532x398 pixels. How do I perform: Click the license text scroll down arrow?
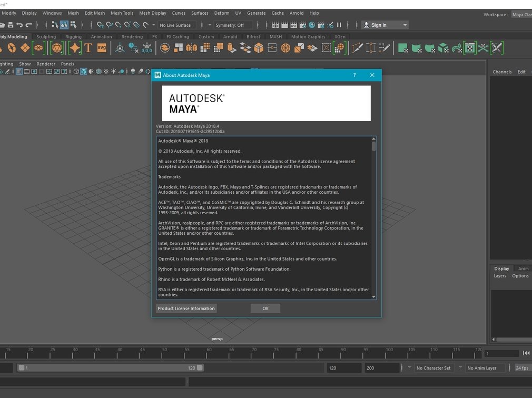[x=374, y=296]
